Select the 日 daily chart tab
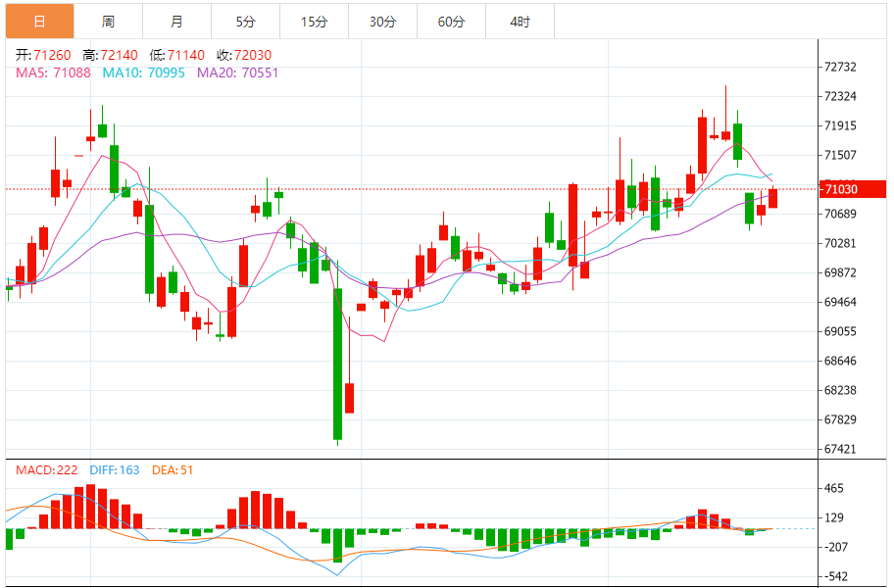Screen dimensions: 894x588 (40, 22)
